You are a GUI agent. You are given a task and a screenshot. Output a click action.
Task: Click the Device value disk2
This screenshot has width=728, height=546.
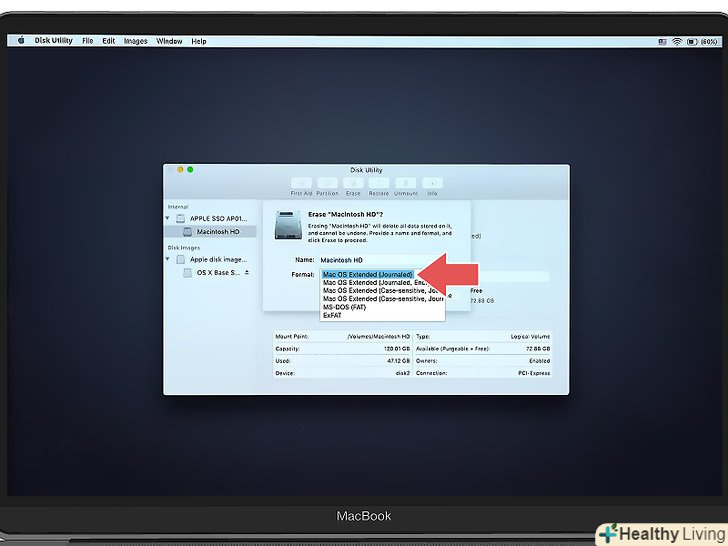tap(403, 373)
